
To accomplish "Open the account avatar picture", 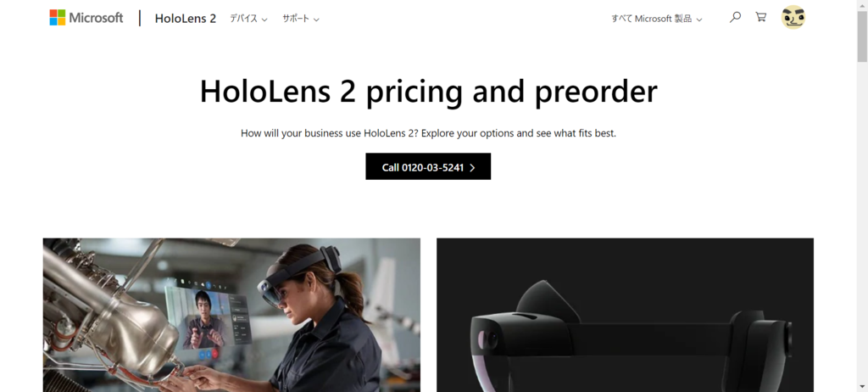I will click(x=793, y=17).
